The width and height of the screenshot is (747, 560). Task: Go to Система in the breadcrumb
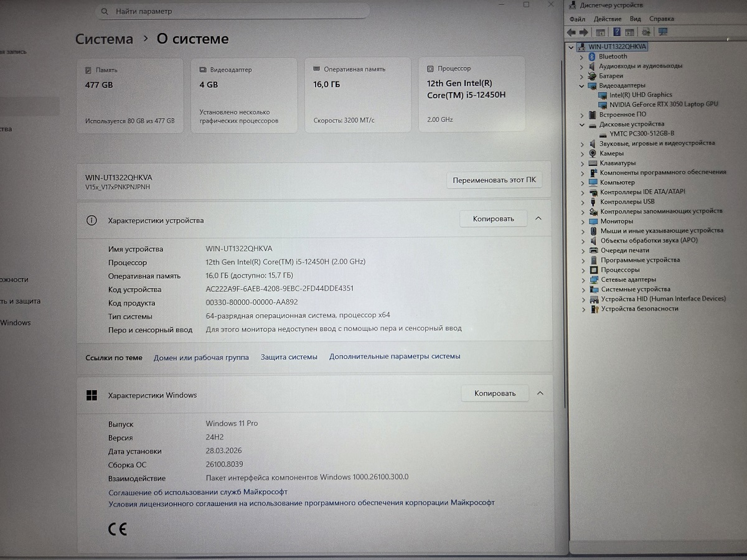click(x=104, y=39)
